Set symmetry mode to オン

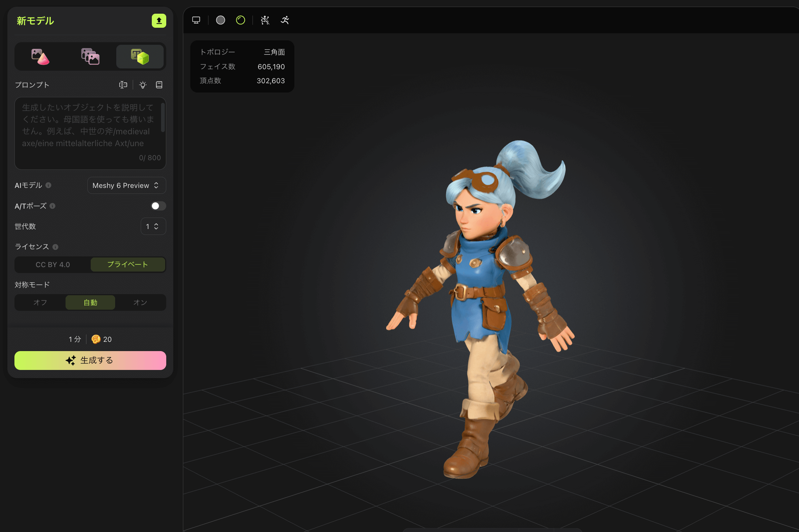[x=140, y=303]
